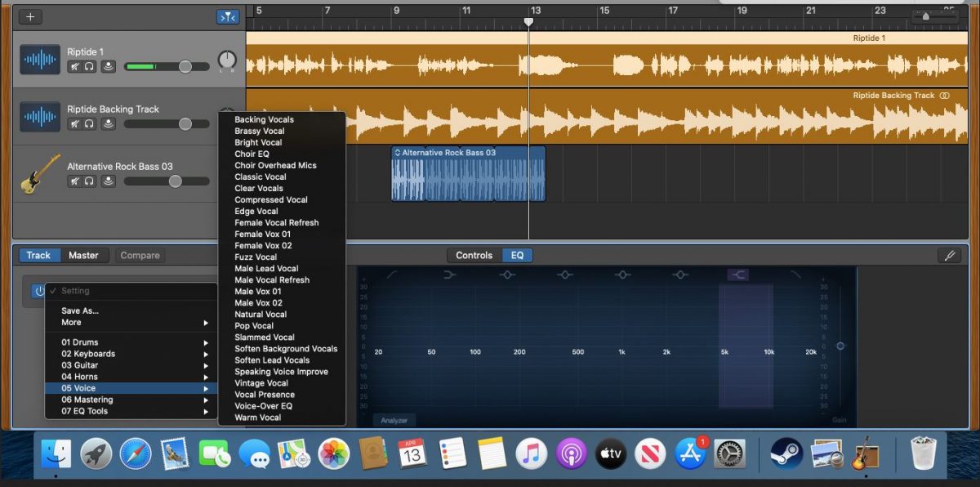Click the Add Track plus button

[29, 16]
